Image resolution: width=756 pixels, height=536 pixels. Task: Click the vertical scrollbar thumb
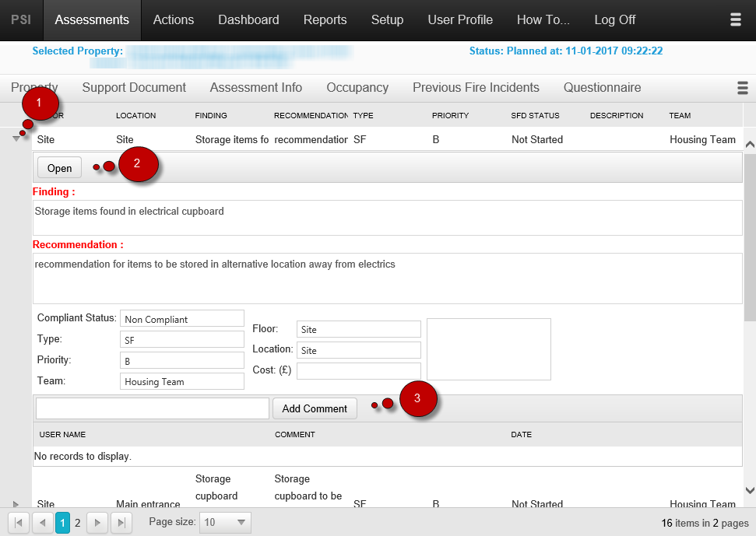(750, 237)
